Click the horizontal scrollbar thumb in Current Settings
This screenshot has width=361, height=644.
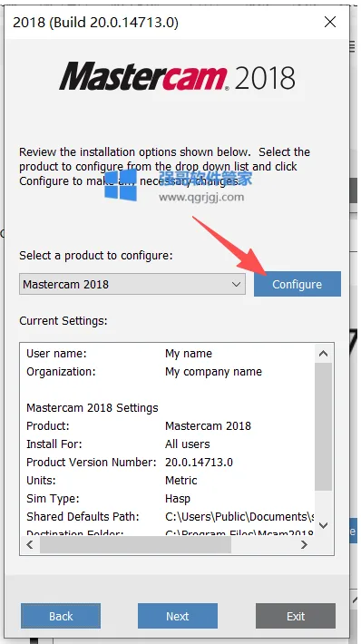135,544
